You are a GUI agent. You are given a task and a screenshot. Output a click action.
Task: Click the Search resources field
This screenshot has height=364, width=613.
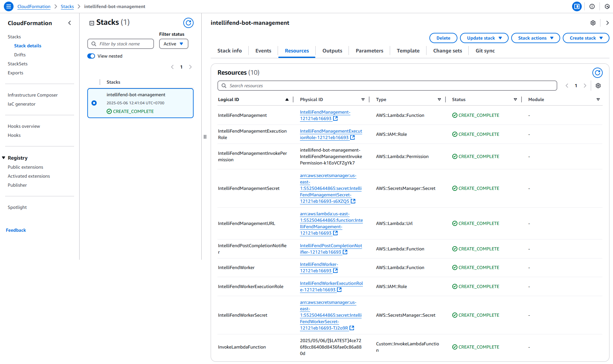pyautogui.click(x=387, y=86)
